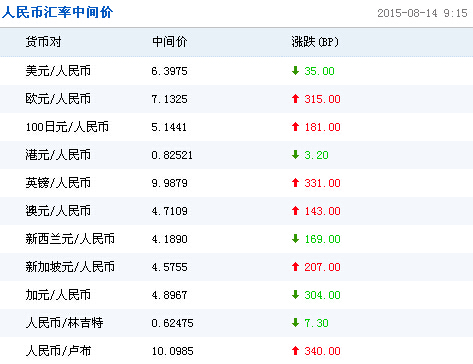Select the 人民币/卢布 currency pair

[58, 351]
